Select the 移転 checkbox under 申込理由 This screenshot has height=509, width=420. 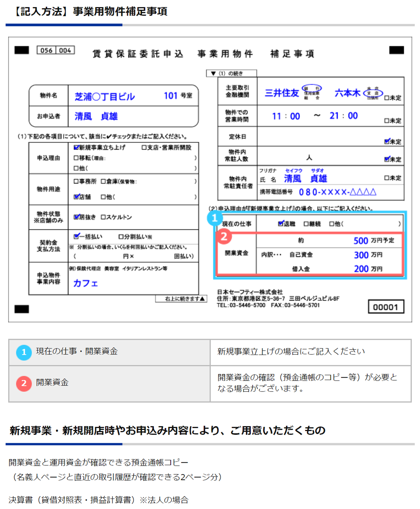[76, 158]
